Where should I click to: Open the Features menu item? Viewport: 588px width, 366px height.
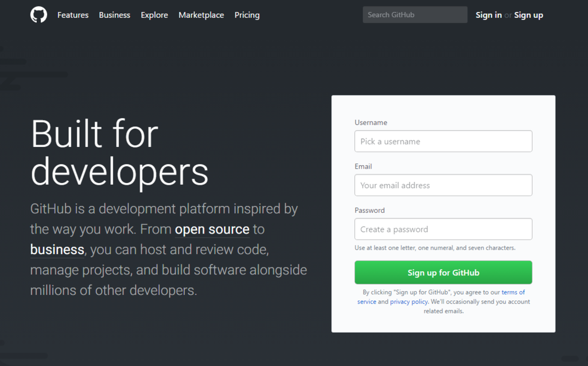[x=73, y=15]
